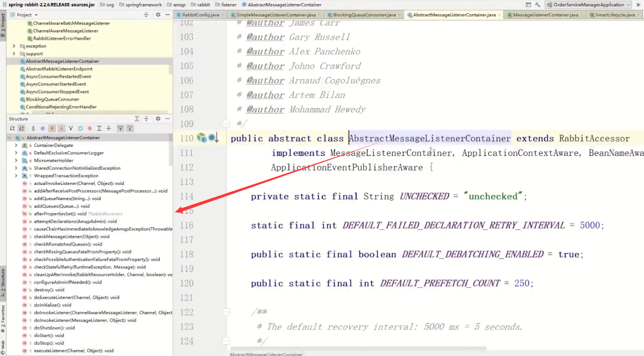Image resolution: width=644 pixels, height=356 pixels.
Task: Click Collapse All in Structure lower toolbar
Action: [x=109, y=128]
